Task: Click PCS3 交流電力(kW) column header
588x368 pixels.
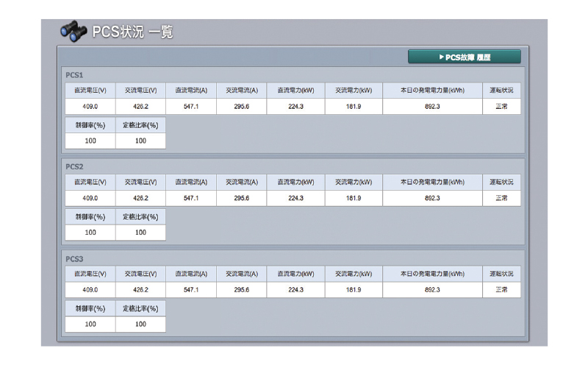Action: (x=354, y=274)
